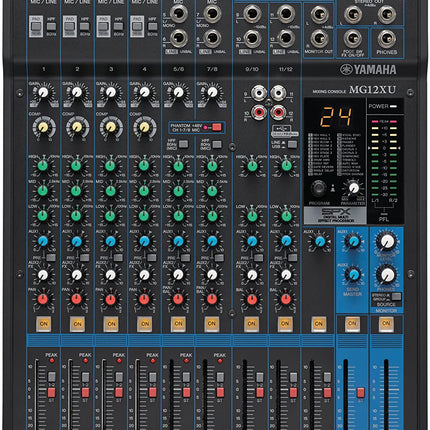Toggle the channel 1 PAD switch
430x430 pixels.
pyautogui.click(x=36, y=26)
